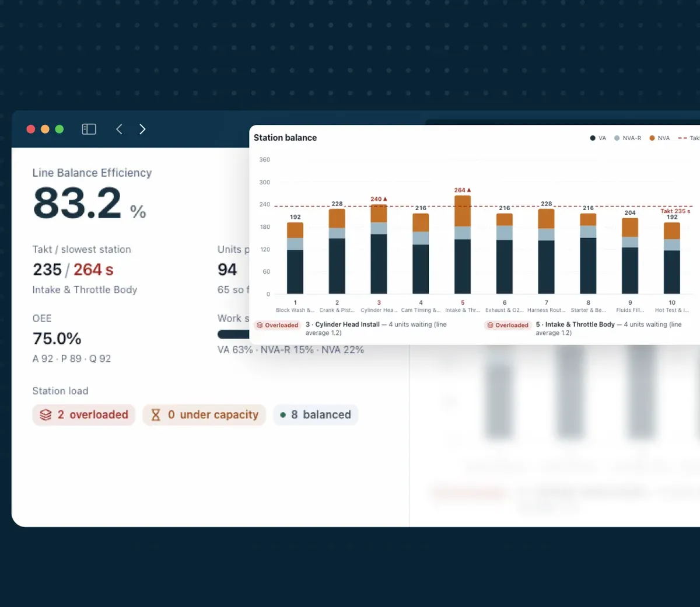Click the Overloaded badge beside Cylinder Head Install
Screen dimensions: 700x607
278,325
